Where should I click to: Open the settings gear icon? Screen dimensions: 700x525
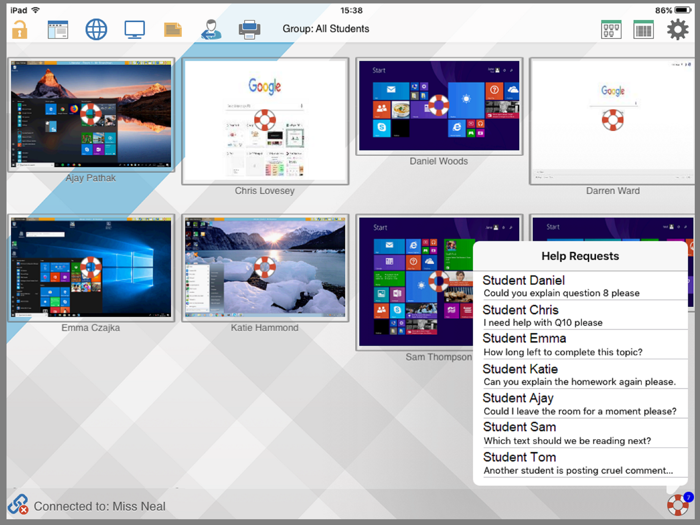pyautogui.click(x=678, y=29)
